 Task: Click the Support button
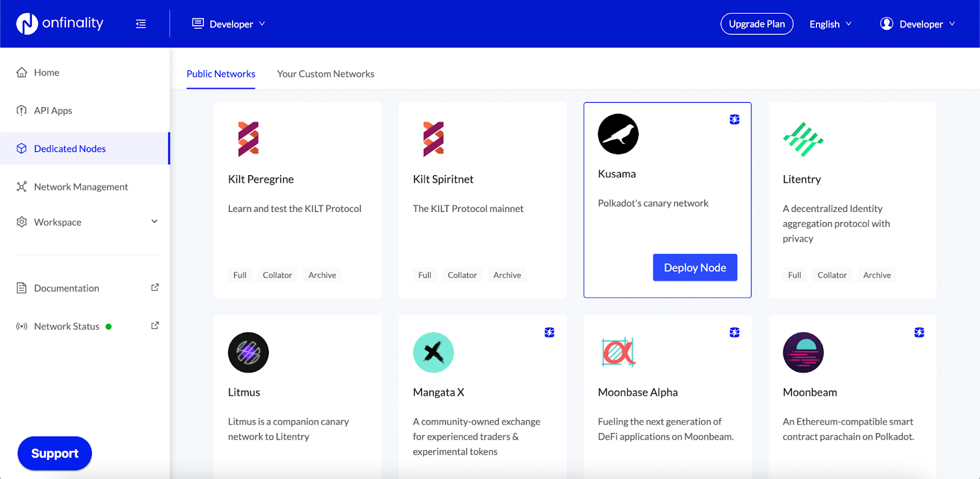tap(55, 453)
